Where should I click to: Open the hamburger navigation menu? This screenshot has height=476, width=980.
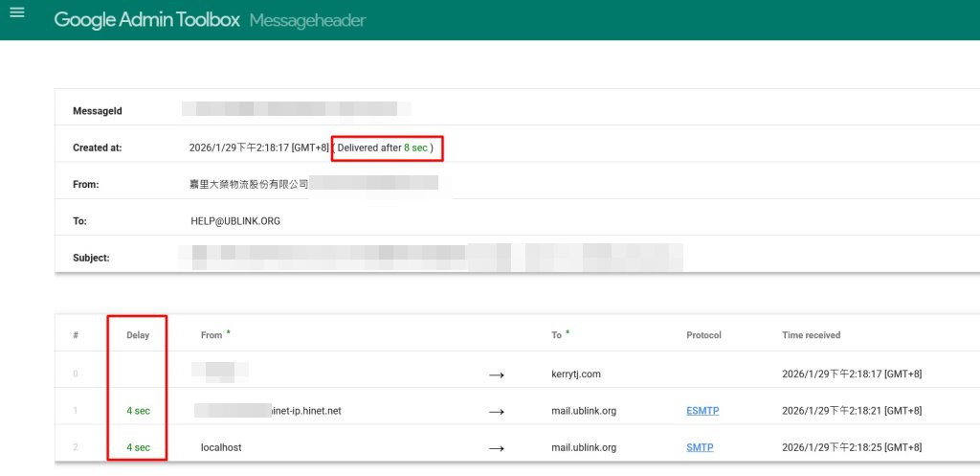point(17,12)
